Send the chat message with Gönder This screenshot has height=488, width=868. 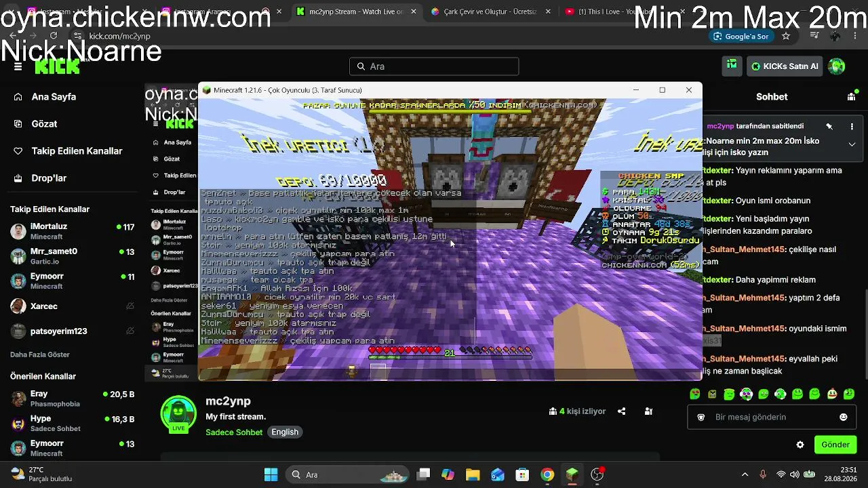point(835,445)
